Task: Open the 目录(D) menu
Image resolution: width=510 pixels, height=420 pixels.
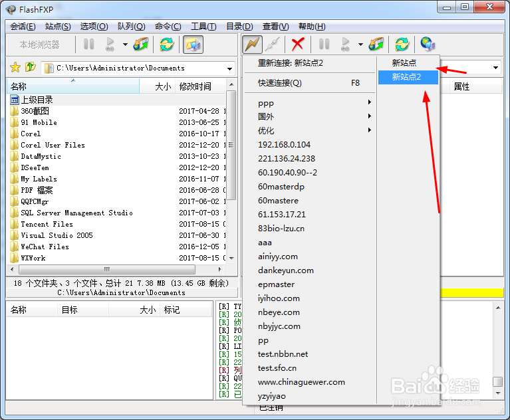Action: point(239,27)
